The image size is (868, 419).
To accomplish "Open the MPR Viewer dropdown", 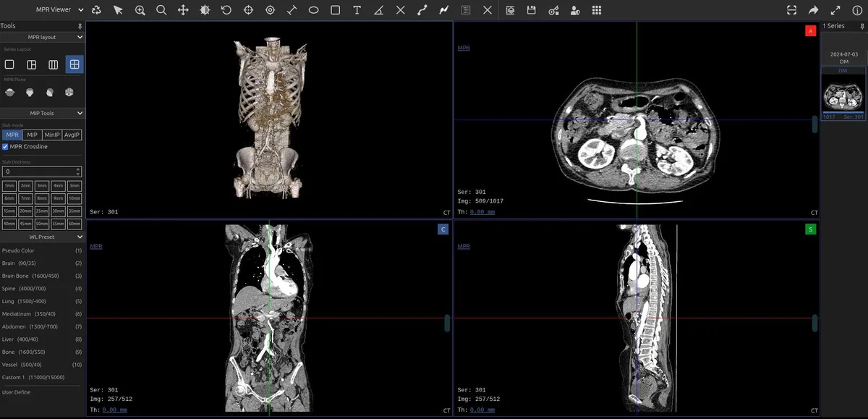I will click(59, 10).
